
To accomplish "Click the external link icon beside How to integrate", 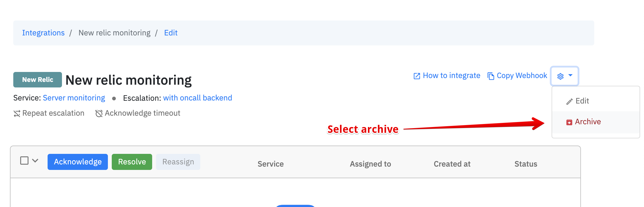I will pos(417,76).
